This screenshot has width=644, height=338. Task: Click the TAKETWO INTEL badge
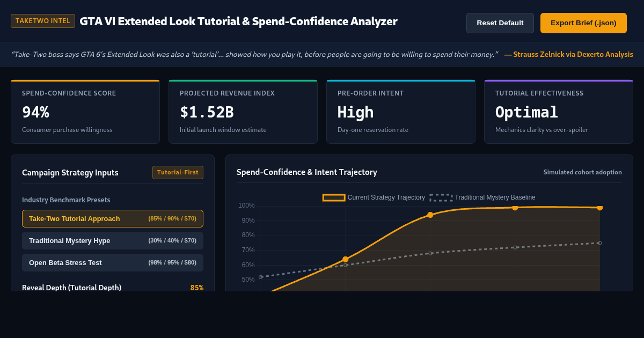point(43,21)
